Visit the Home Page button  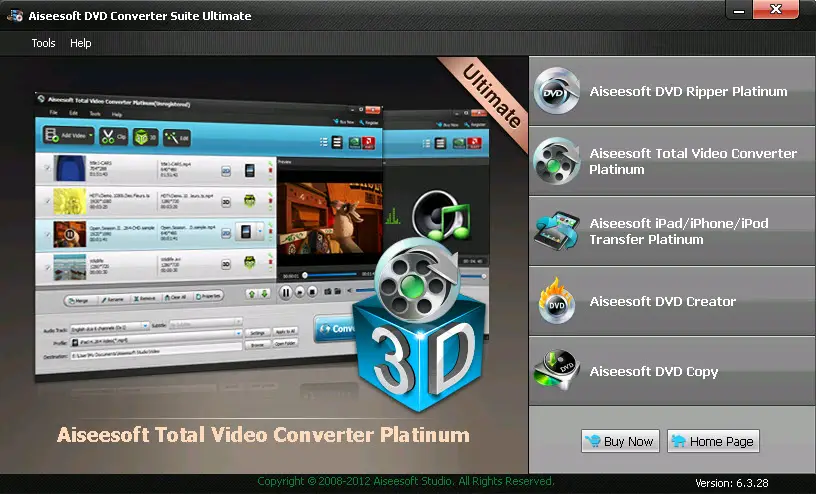713,441
